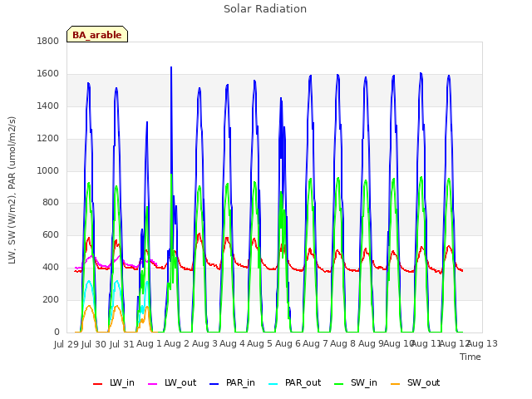The width and height of the screenshot is (532, 399).
Task: Click the 1800 y-axis tick label
Action: point(48,41)
